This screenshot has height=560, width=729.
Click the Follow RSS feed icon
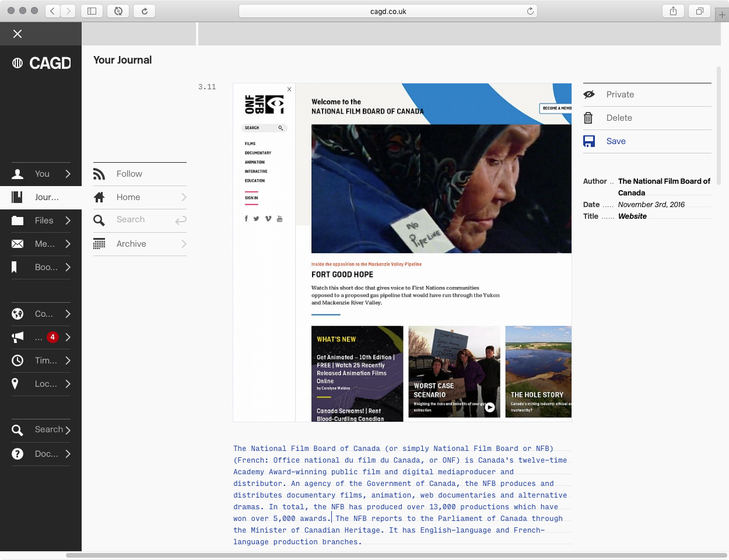coord(99,174)
